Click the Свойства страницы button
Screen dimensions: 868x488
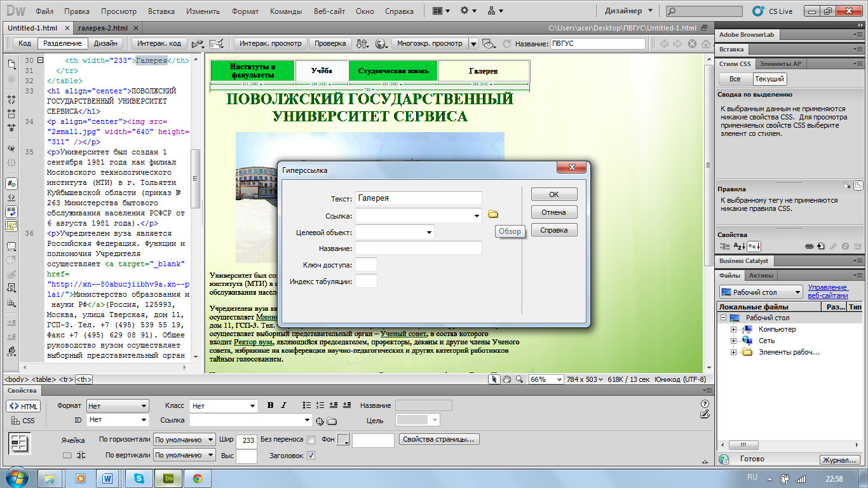439,440
